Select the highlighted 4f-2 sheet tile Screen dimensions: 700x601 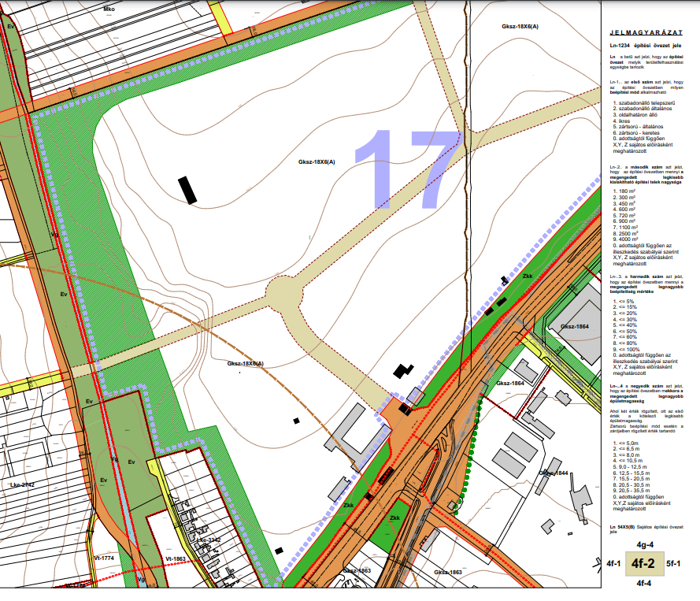coord(643,563)
